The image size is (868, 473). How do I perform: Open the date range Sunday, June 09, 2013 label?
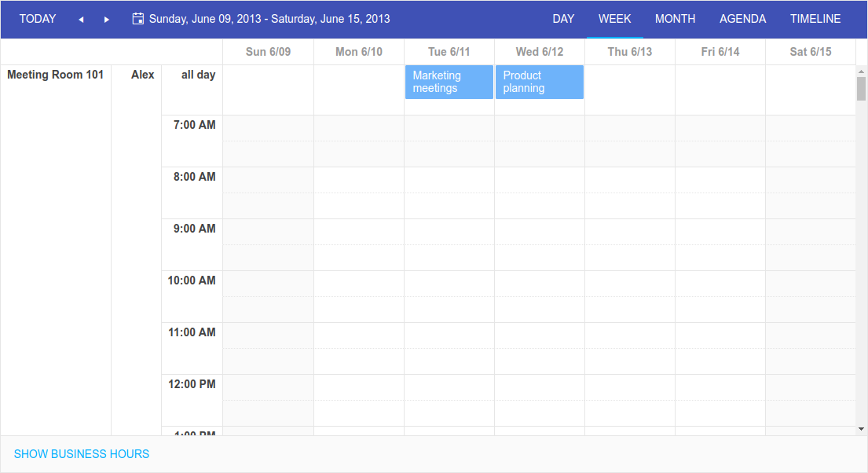[269, 19]
